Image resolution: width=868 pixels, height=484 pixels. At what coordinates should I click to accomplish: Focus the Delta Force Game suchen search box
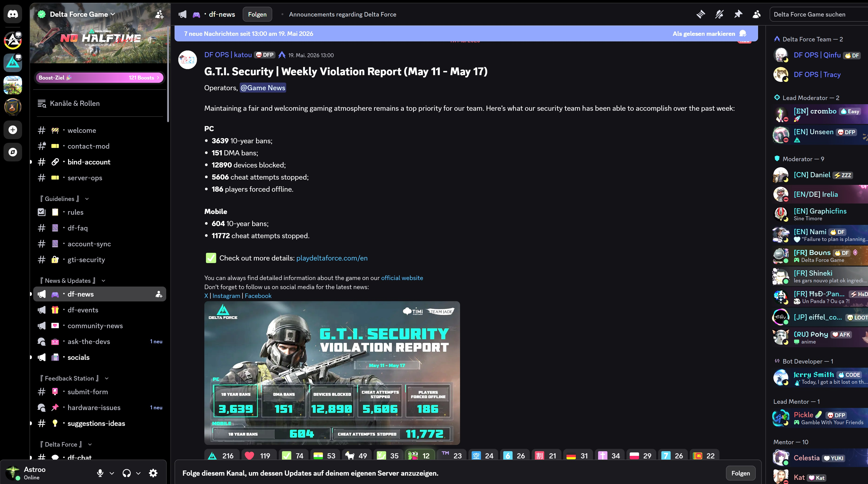(819, 14)
